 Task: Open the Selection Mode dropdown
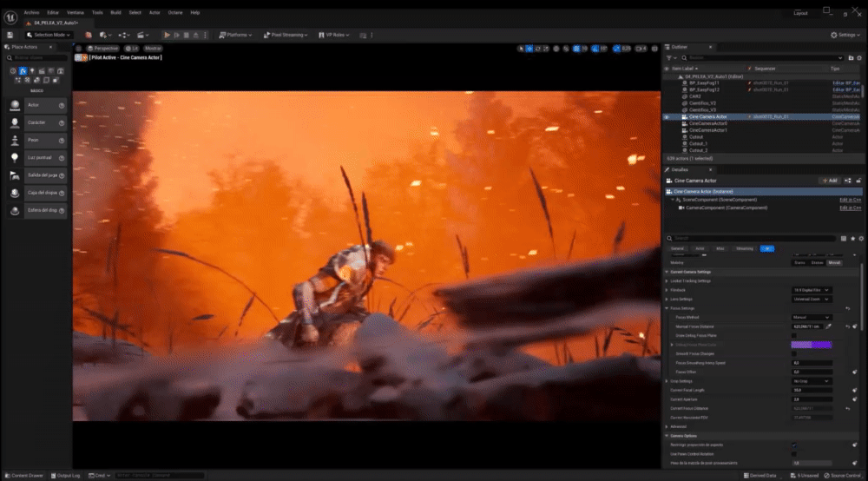(x=48, y=35)
